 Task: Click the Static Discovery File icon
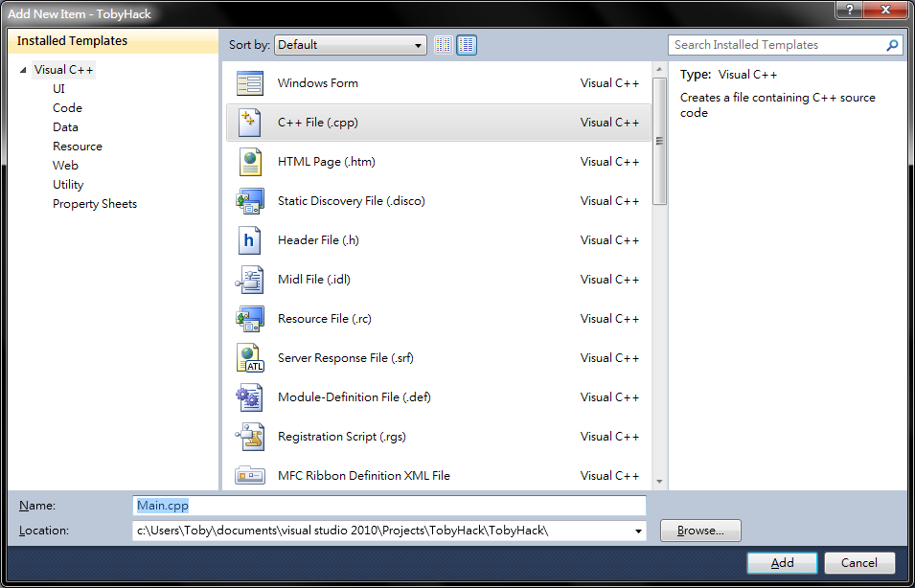(250, 201)
